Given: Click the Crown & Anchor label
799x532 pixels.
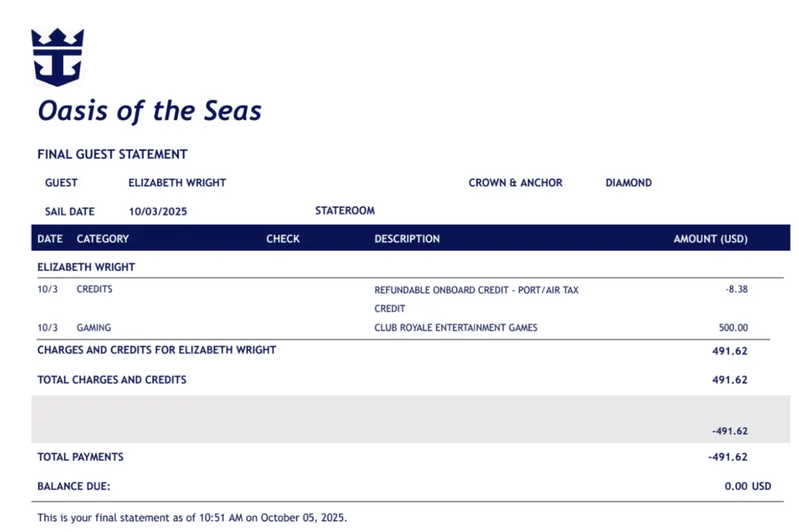Looking at the screenshot, I should coord(515,182).
